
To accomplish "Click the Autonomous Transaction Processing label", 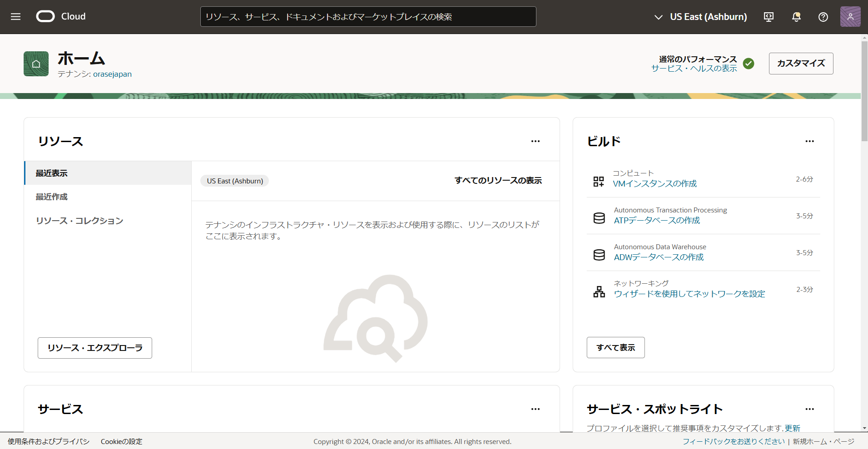I will point(670,210).
